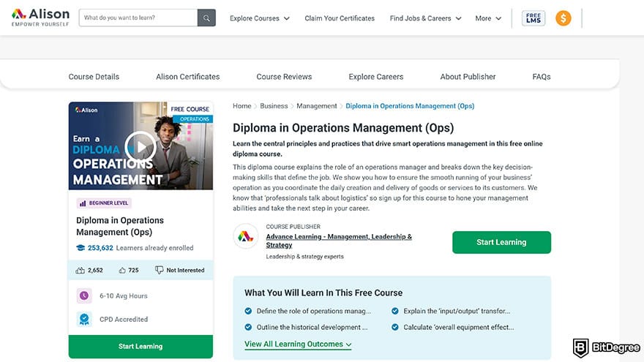
Task: Open the Free LMS icon
Action: 533,18
